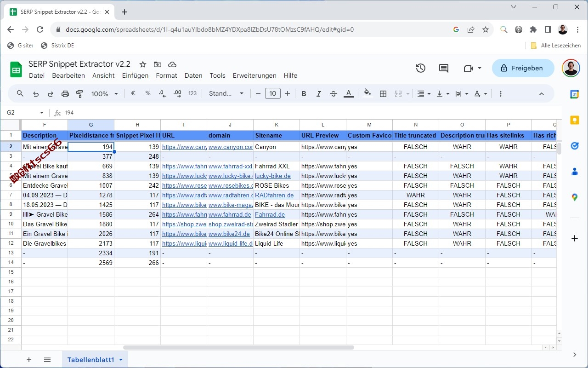Open a new browser tab
The height and width of the screenshot is (368, 588).
pyautogui.click(x=124, y=12)
